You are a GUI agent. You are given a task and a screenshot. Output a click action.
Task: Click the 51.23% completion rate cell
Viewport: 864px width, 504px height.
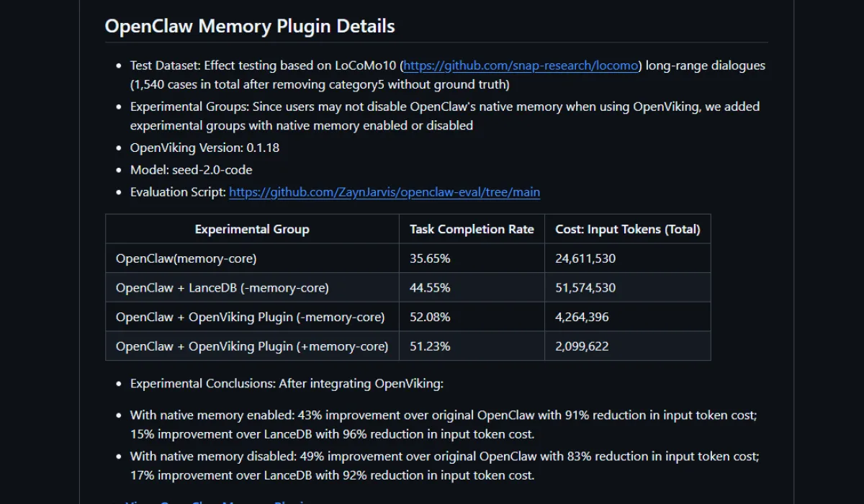pyautogui.click(x=430, y=346)
